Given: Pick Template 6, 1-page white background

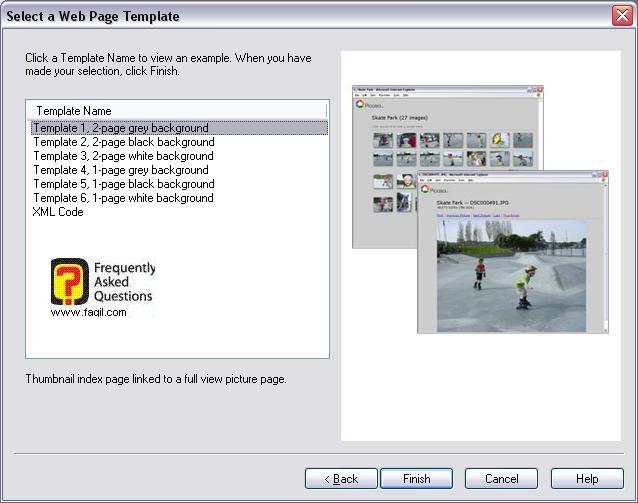Looking at the screenshot, I should pos(123,198).
